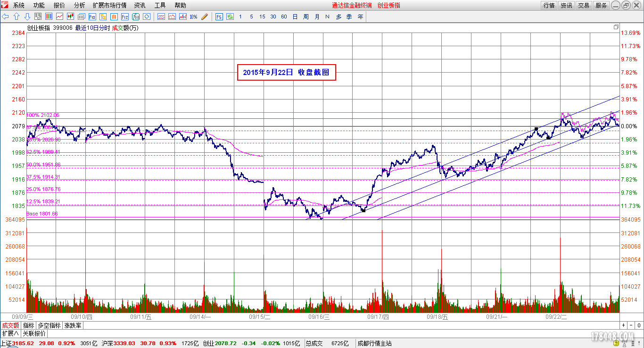Select the 60 minute period
This screenshot has height=348, width=644.
pyautogui.click(x=284, y=17)
